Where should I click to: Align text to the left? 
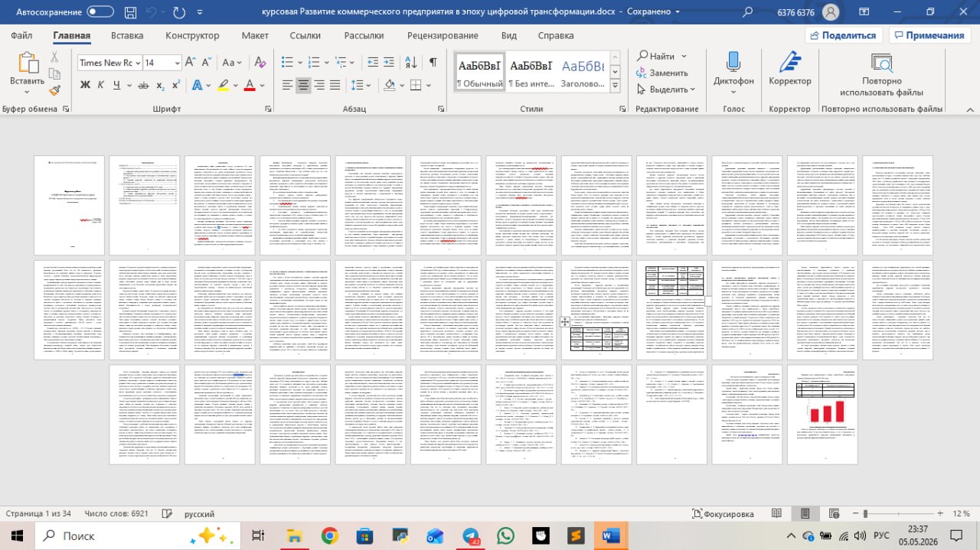pos(287,85)
